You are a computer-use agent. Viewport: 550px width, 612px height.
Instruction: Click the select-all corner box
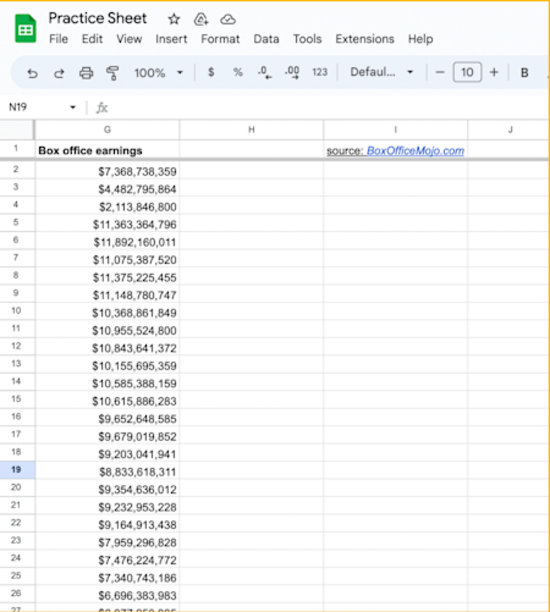[x=17, y=130]
